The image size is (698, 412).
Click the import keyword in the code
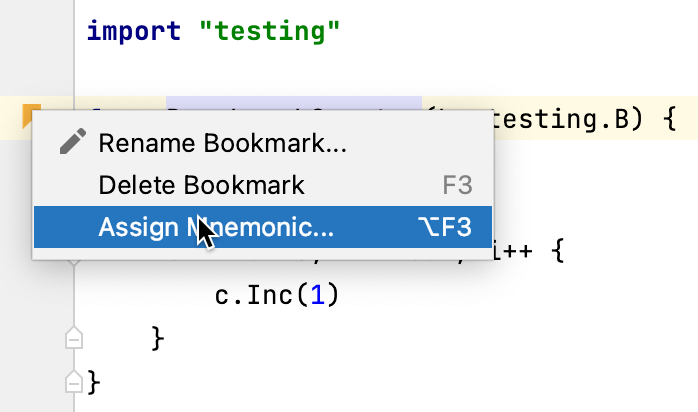134,30
